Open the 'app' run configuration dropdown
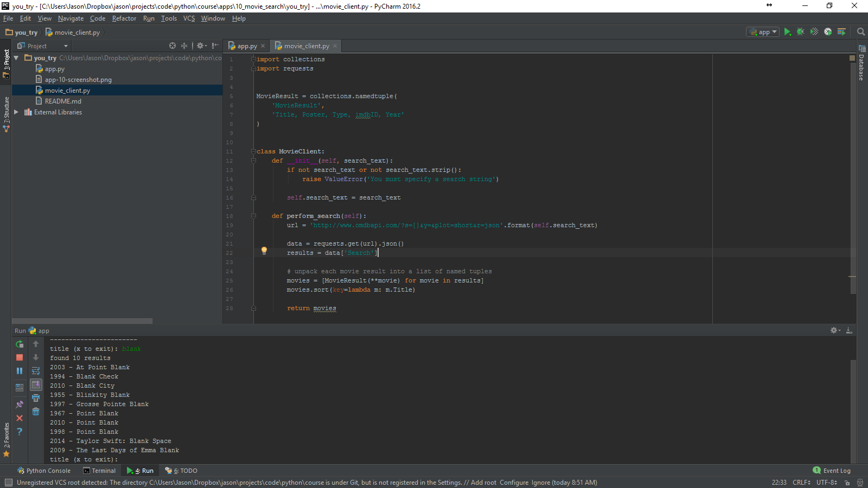Image resolution: width=868 pixels, height=488 pixels. click(762, 31)
